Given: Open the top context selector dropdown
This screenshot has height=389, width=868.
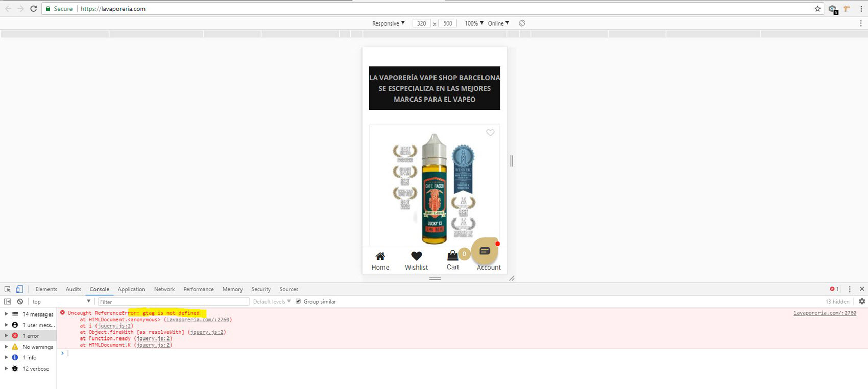Looking at the screenshot, I should tap(61, 302).
